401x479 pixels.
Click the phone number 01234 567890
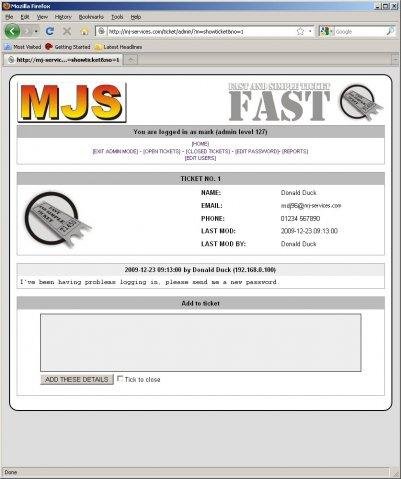pyautogui.click(x=300, y=219)
